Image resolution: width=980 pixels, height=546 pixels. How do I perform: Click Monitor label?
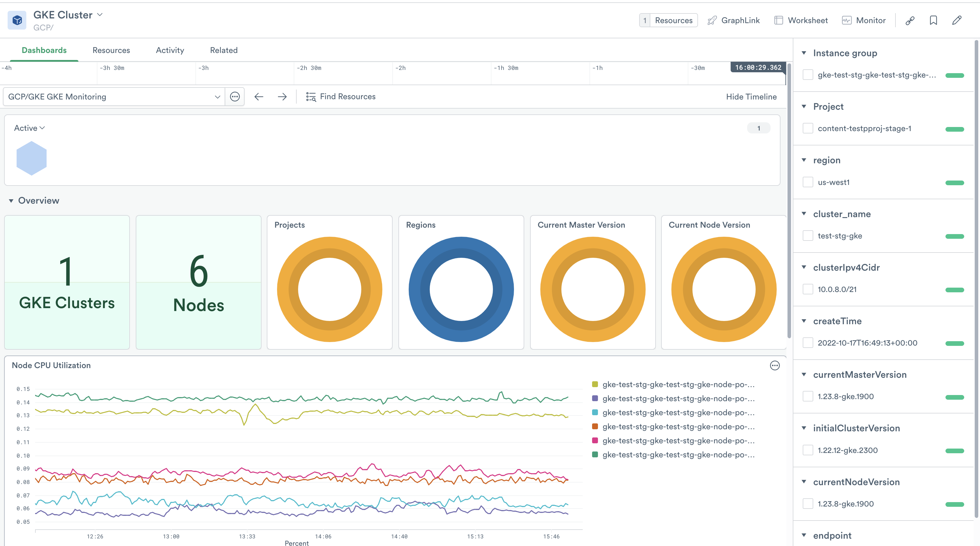coord(871,20)
